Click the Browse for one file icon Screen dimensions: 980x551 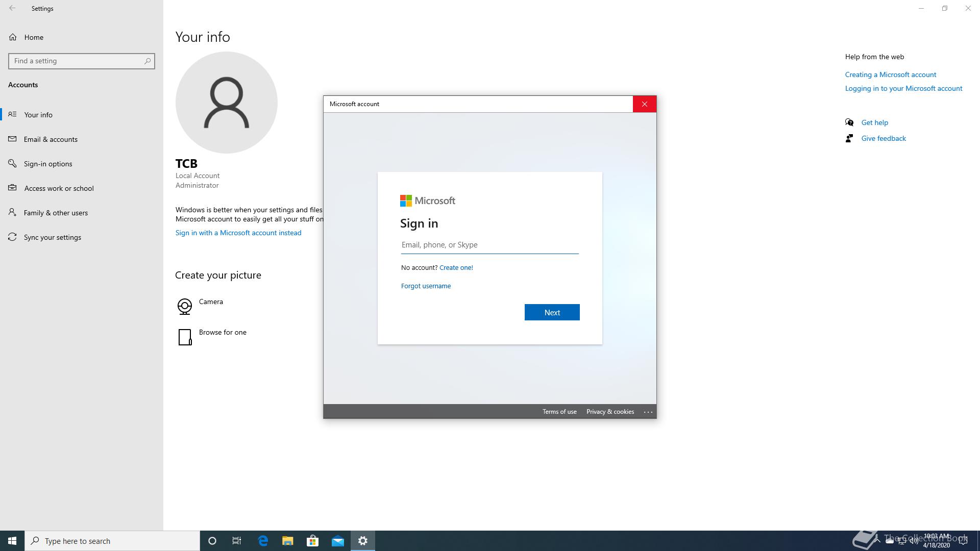[185, 337]
